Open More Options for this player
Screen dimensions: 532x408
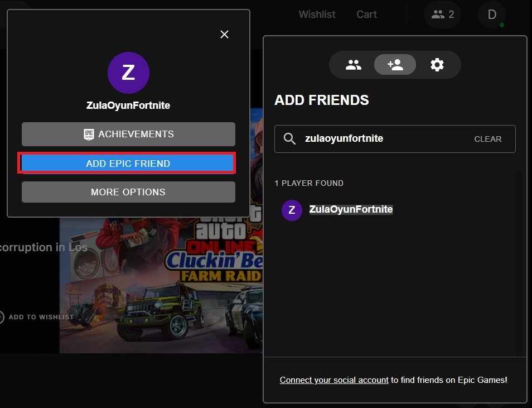[x=128, y=192]
